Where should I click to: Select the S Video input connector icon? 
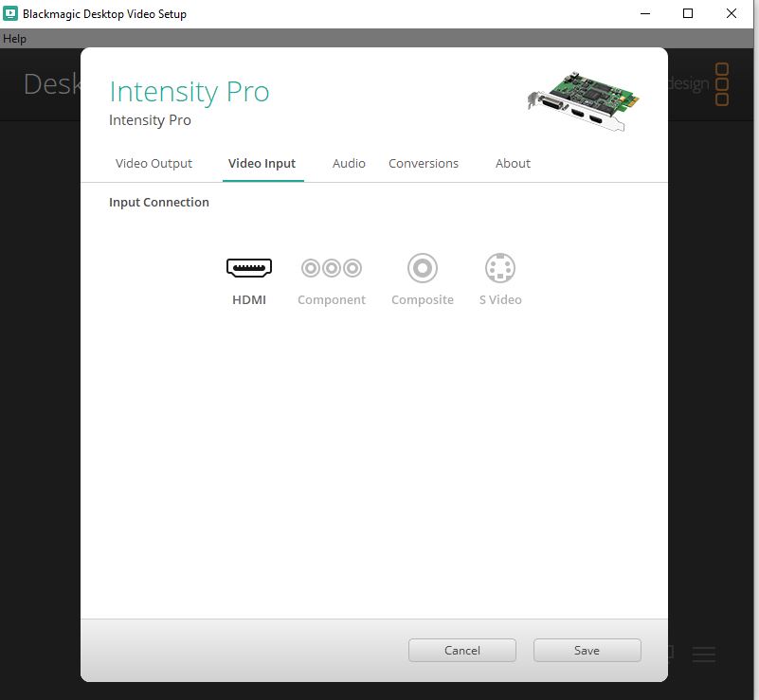click(500, 267)
